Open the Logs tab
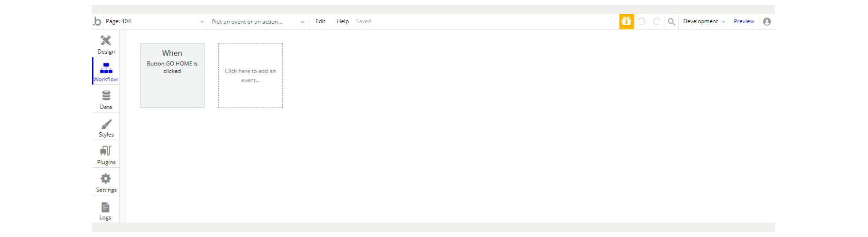This screenshot has width=868, height=237. click(x=106, y=210)
